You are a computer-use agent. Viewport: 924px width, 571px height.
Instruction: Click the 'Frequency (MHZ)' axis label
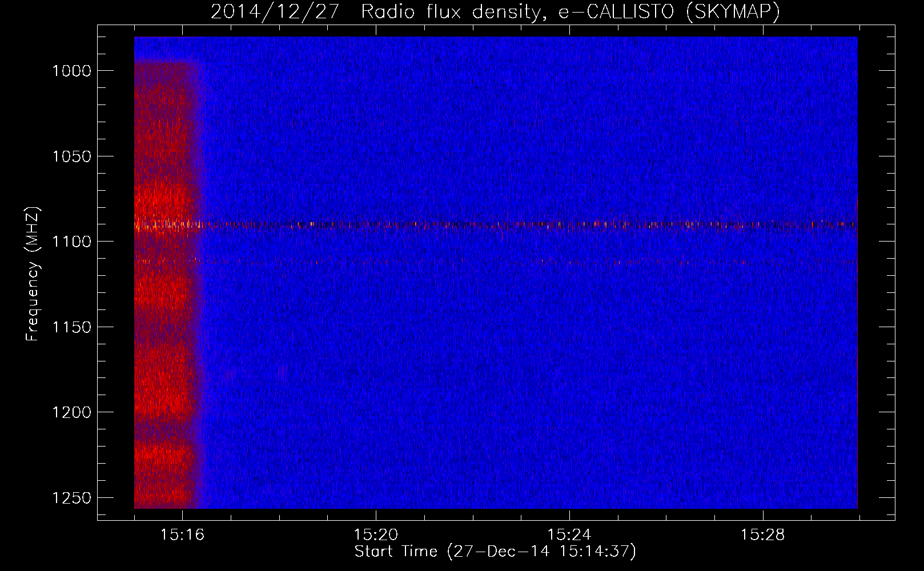click(33, 274)
